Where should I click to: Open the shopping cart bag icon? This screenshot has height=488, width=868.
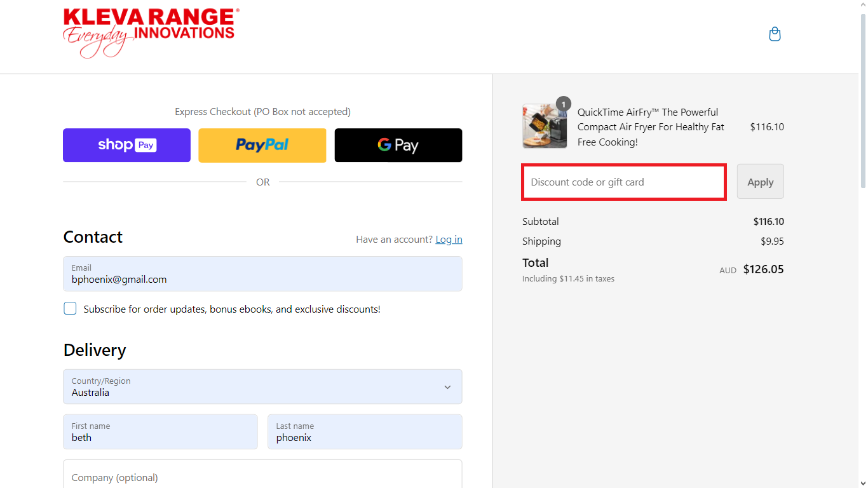(775, 34)
